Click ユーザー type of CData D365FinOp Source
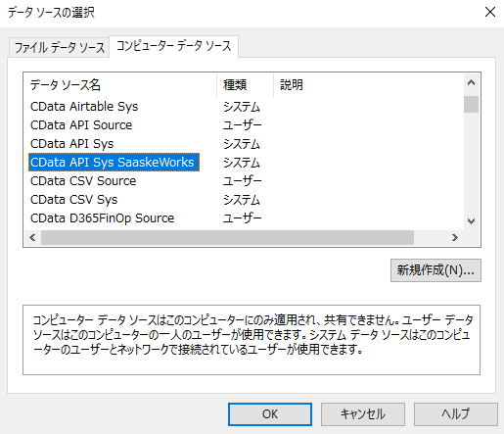 tap(242, 218)
